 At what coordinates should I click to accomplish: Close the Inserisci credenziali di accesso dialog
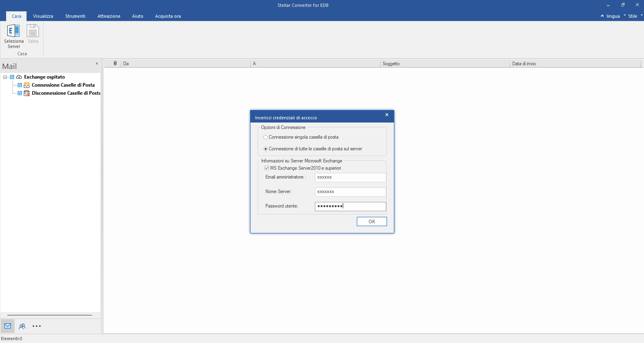[387, 115]
